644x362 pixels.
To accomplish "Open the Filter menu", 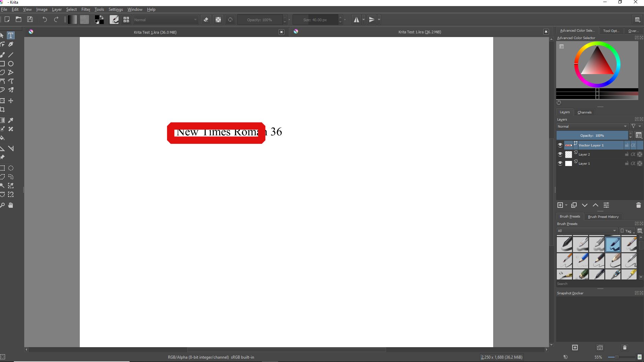I will click(86, 9).
